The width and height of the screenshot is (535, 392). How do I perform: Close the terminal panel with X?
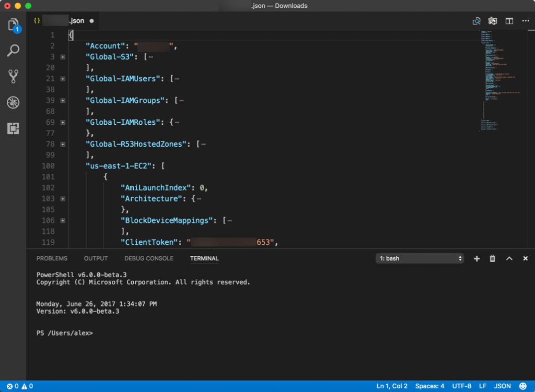pos(524,258)
